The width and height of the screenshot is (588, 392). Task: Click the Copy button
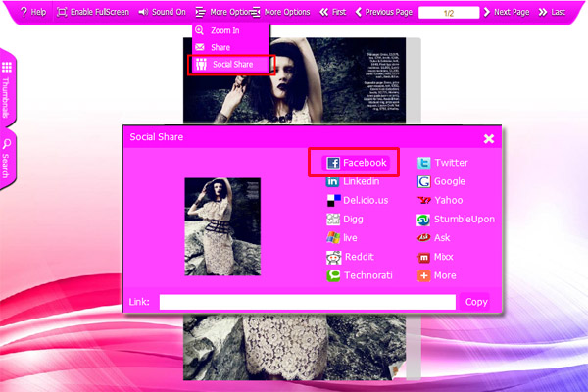click(476, 302)
